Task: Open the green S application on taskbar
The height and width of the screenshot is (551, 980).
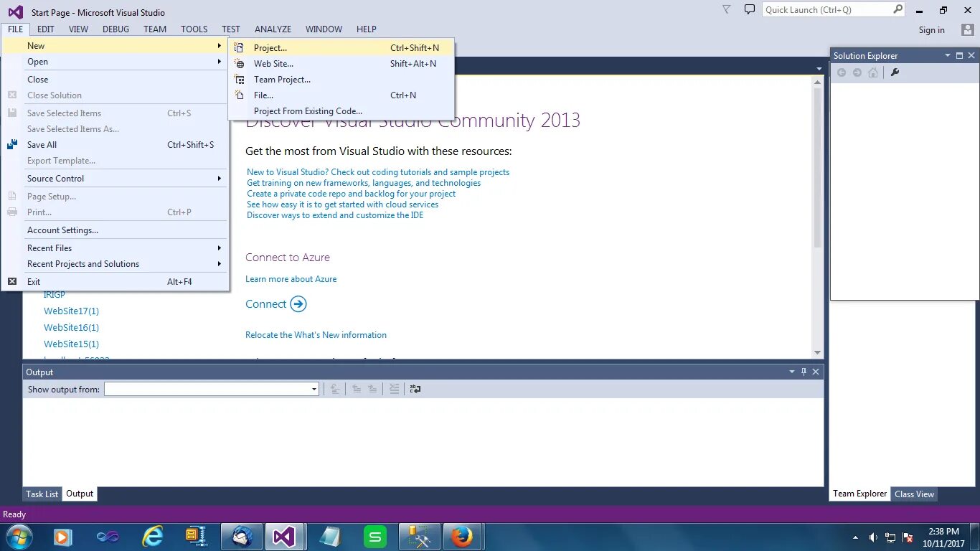Action: [x=374, y=537]
